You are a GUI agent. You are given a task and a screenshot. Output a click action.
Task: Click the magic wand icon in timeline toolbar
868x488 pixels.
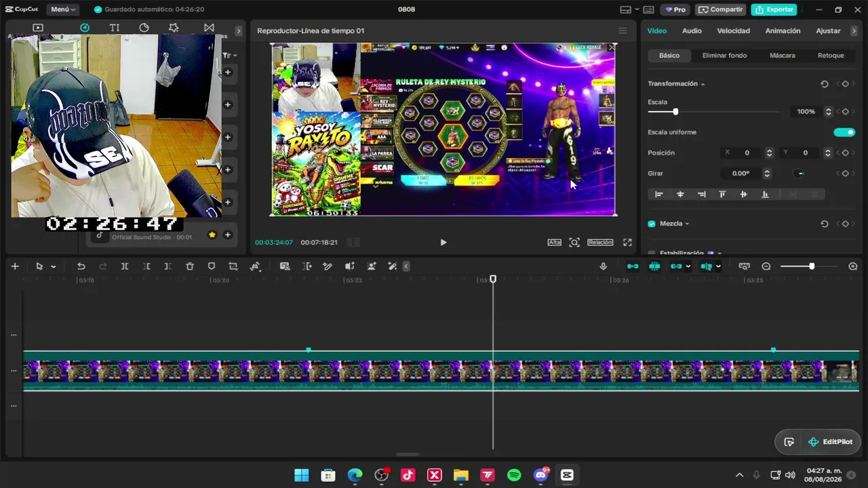tap(392, 266)
